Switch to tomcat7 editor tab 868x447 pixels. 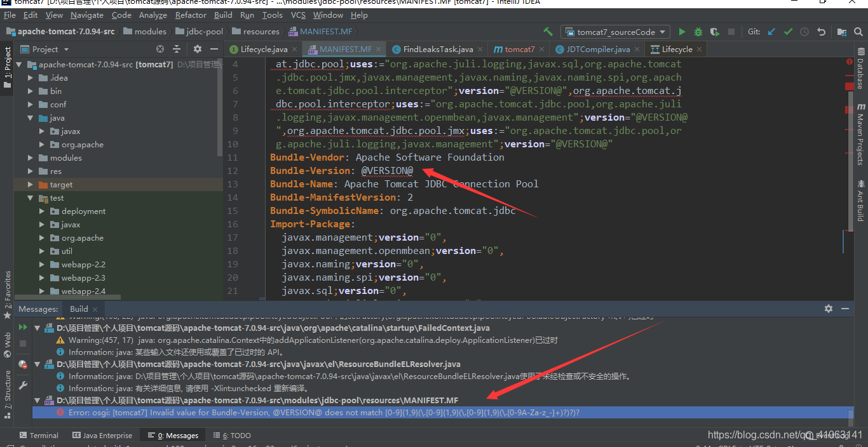click(520, 49)
